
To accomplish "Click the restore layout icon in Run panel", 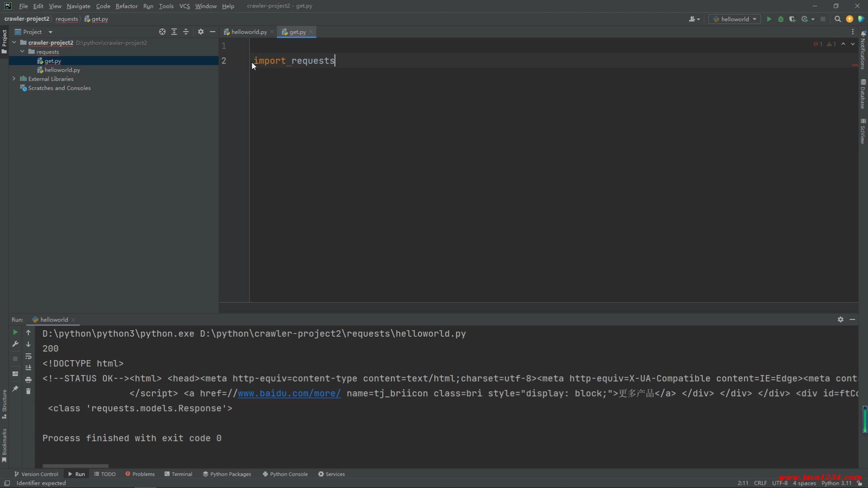I will pos(15,374).
